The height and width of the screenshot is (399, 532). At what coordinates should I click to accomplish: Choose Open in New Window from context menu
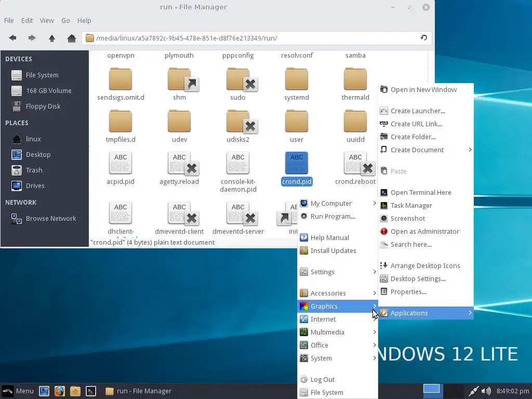(x=426, y=89)
